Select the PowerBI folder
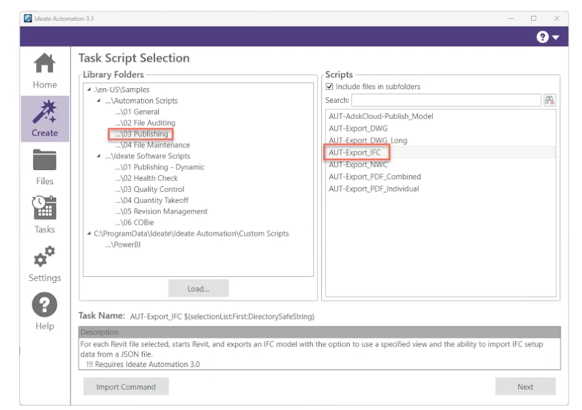Image resolution: width=582 pixels, height=410 pixels. (x=123, y=245)
